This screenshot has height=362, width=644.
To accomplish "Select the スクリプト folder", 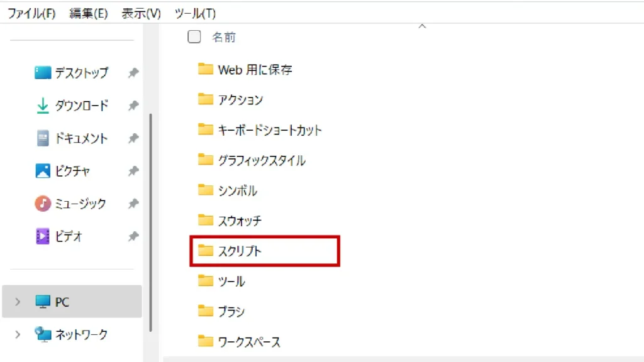I will pyautogui.click(x=239, y=251).
